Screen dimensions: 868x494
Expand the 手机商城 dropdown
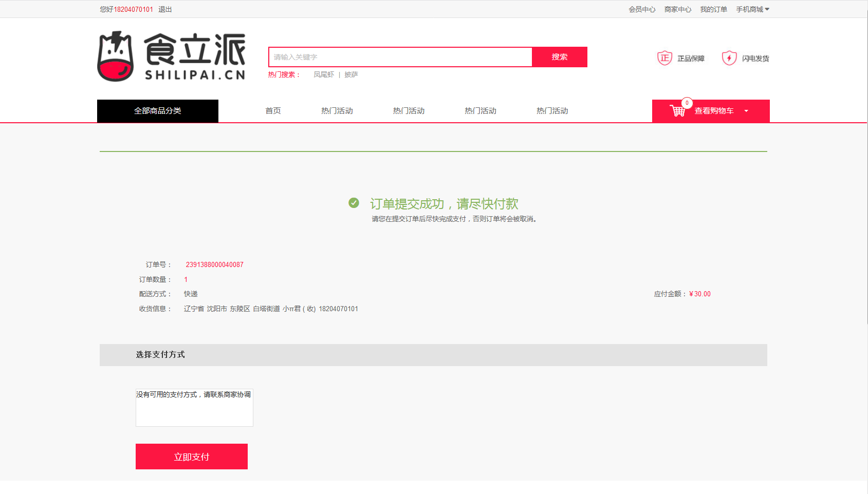click(752, 9)
